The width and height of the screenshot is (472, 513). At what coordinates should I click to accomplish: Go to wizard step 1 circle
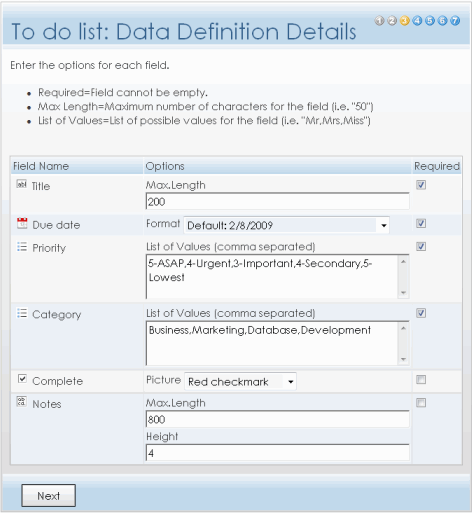pos(379,21)
